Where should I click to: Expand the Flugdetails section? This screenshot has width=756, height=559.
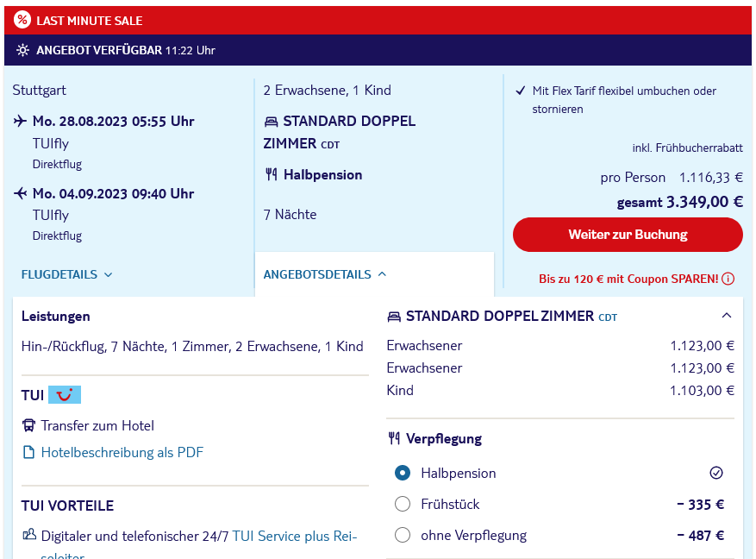[66, 274]
